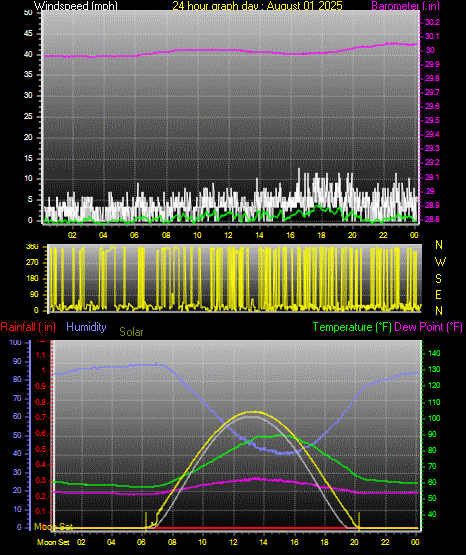Select the Rainfall (.in) legend label

click(28, 327)
